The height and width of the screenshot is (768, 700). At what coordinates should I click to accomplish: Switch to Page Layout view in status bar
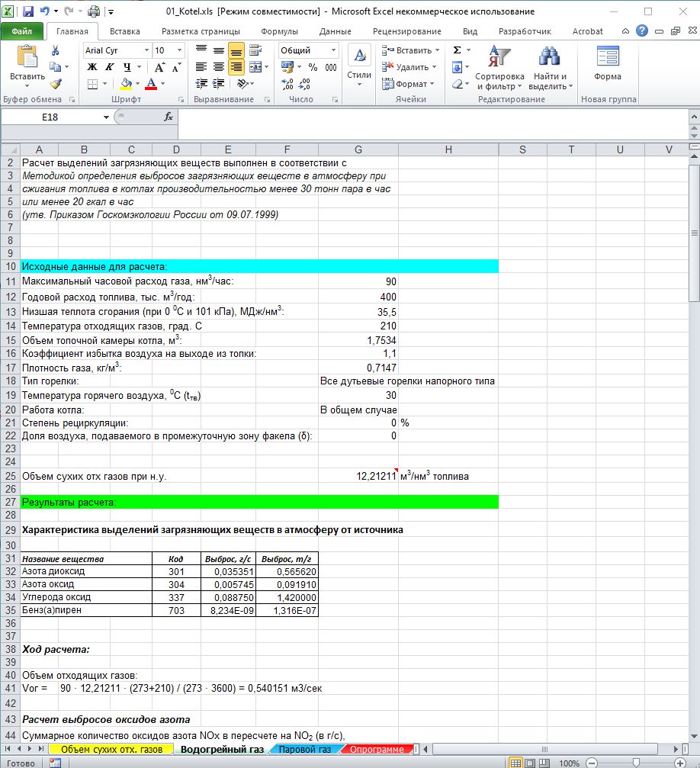coord(529,763)
